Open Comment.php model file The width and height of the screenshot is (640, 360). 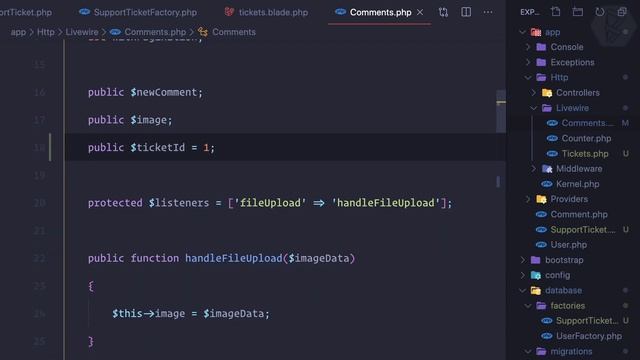(579, 214)
